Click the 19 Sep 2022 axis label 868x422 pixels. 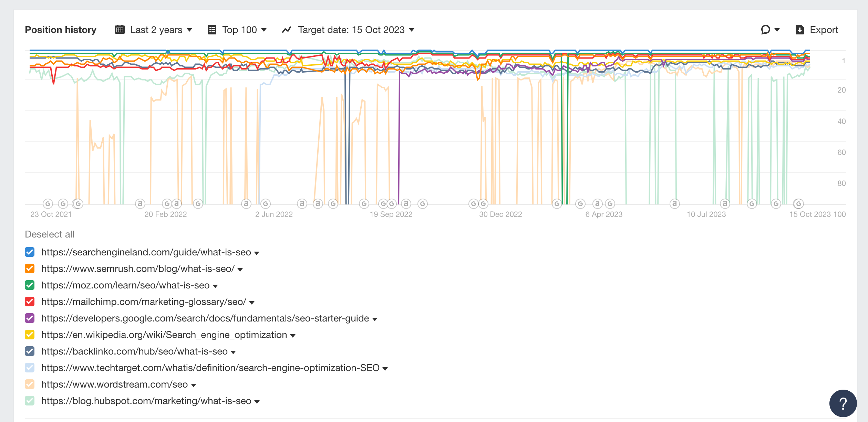[x=391, y=214]
